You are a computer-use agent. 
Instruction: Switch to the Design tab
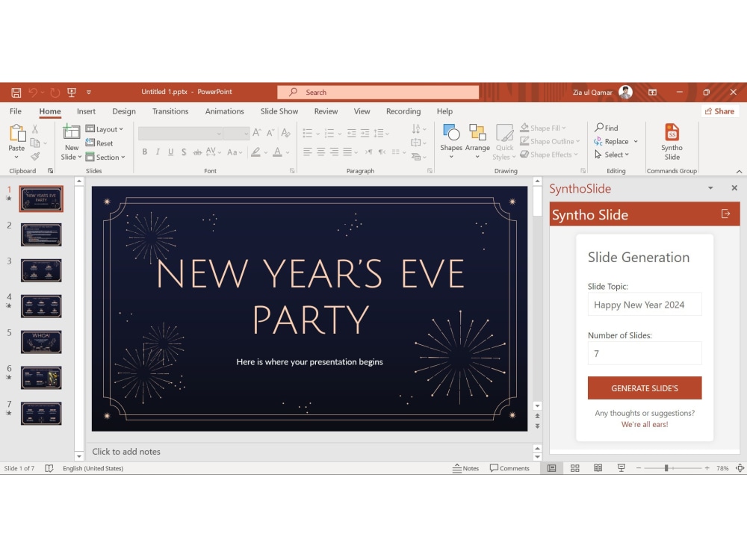pyautogui.click(x=124, y=111)
